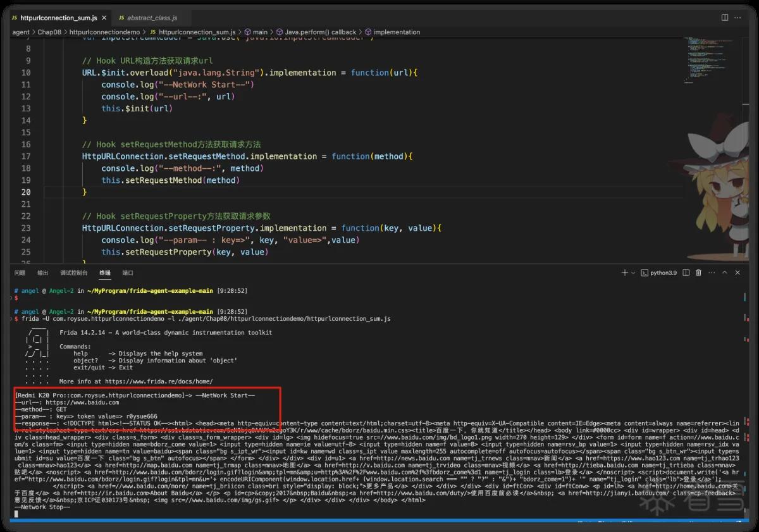
Task: Maximize the panel with the chevron up
Action: coord(725,273)
